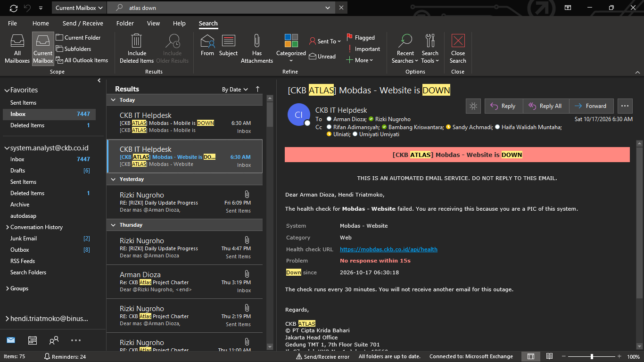
Task: Collapse the folder pane arrow
Action: tap(99, 81)
